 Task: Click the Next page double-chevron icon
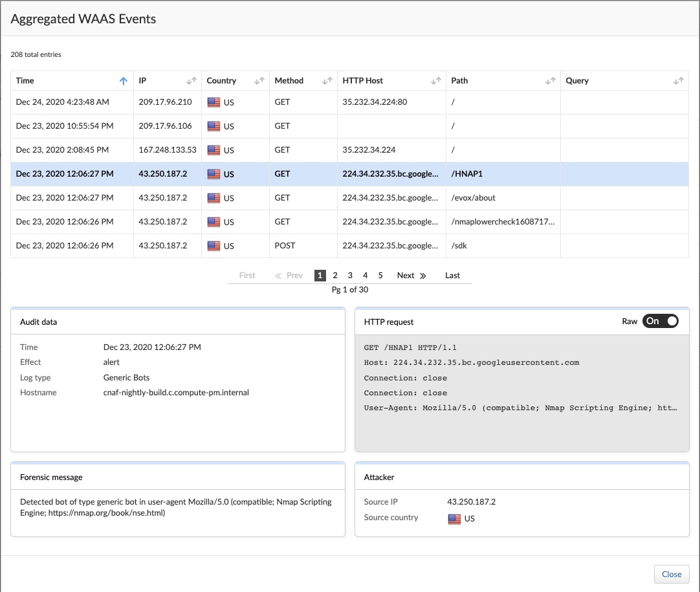point(422,276)
